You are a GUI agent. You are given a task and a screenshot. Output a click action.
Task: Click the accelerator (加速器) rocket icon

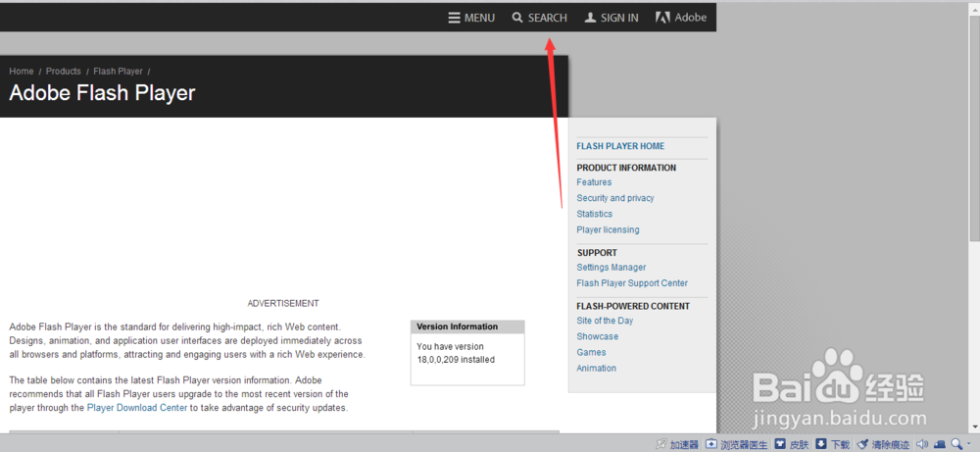pos(661,444)
